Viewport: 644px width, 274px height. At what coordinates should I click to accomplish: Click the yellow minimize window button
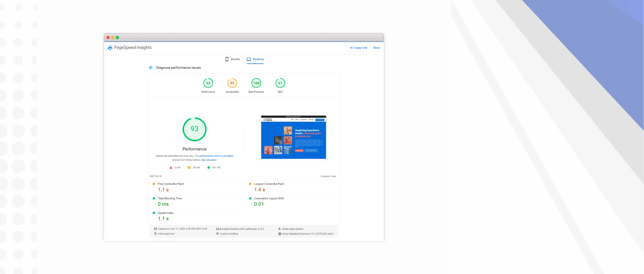point(113,37)
